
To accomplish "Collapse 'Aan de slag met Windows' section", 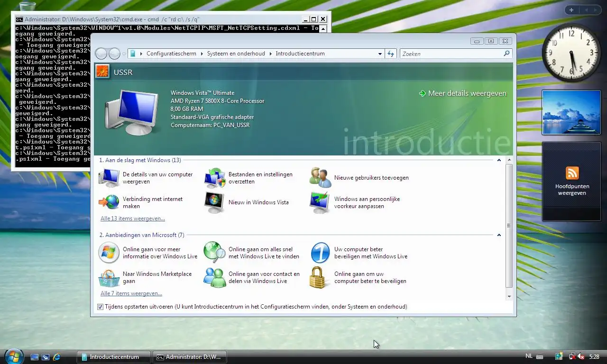I will tap(499, 160).
